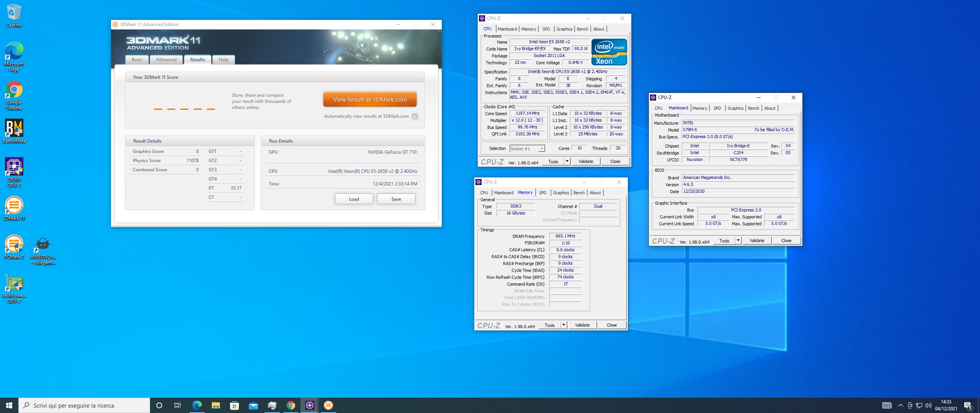The image size is (980, 413).
Task: Open CPUID CPU-Z desktop shortcut
Action: (x=14, y=172)
